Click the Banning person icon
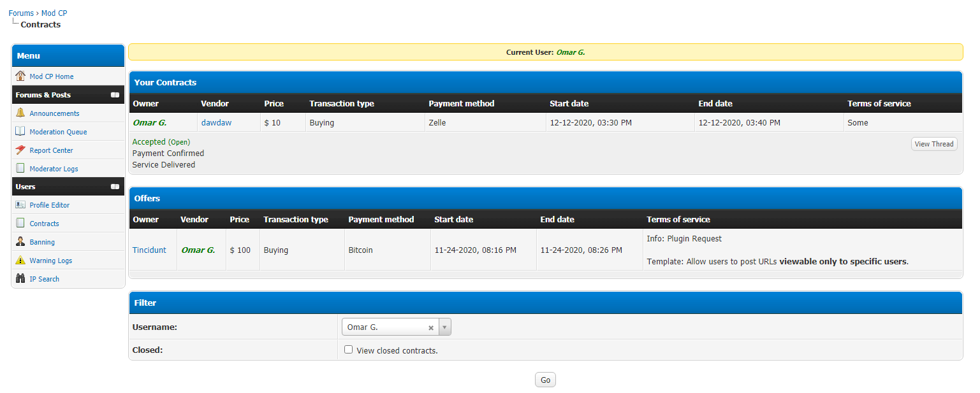This screenshot has height=393, width=980. click(x=20, y=242)
